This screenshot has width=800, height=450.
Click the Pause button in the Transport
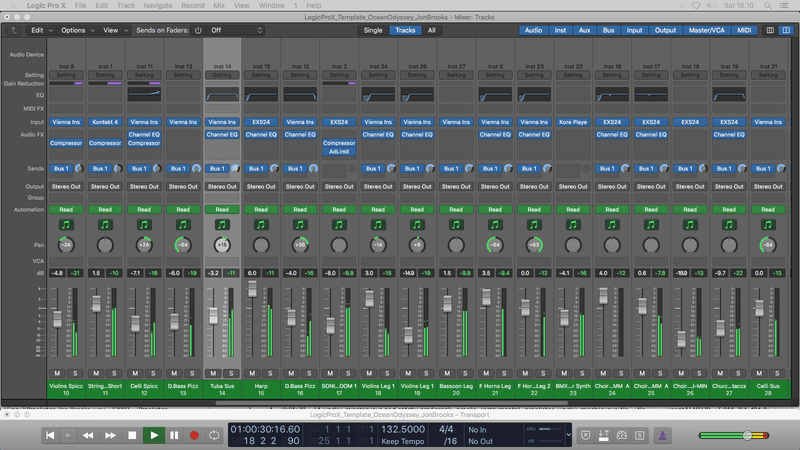174,435
